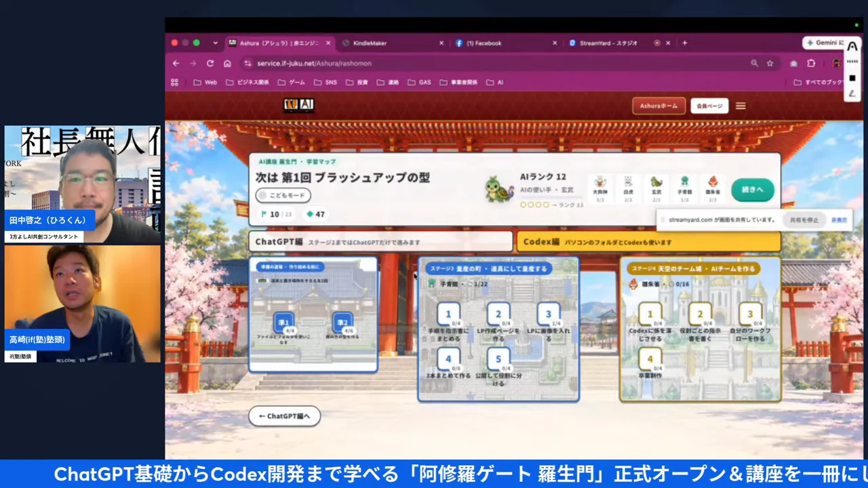Screen dimensions: 868x488
Task: Select the 雛朱雀 guardian badge
Action: pos(713,189)
